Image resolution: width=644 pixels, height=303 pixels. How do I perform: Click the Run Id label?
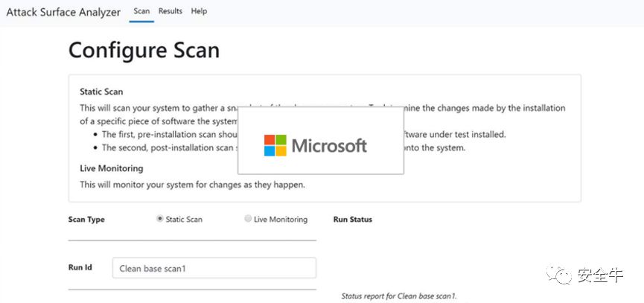click(80, 267)
